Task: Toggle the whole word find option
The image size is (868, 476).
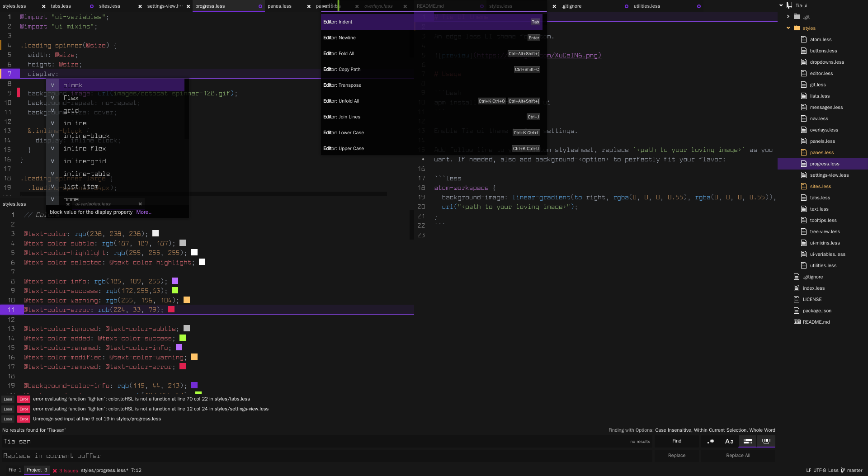Action: point(766,441)
